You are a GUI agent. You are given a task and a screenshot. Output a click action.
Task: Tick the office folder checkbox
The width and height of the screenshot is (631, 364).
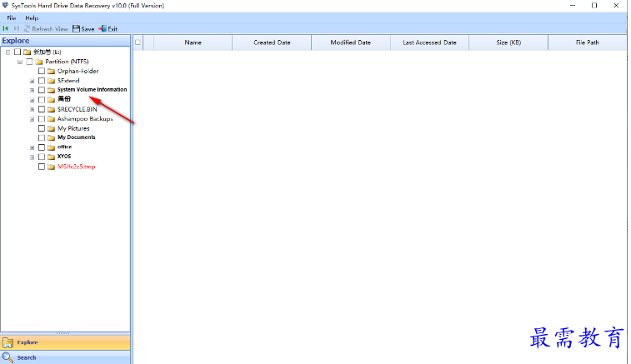42,147
